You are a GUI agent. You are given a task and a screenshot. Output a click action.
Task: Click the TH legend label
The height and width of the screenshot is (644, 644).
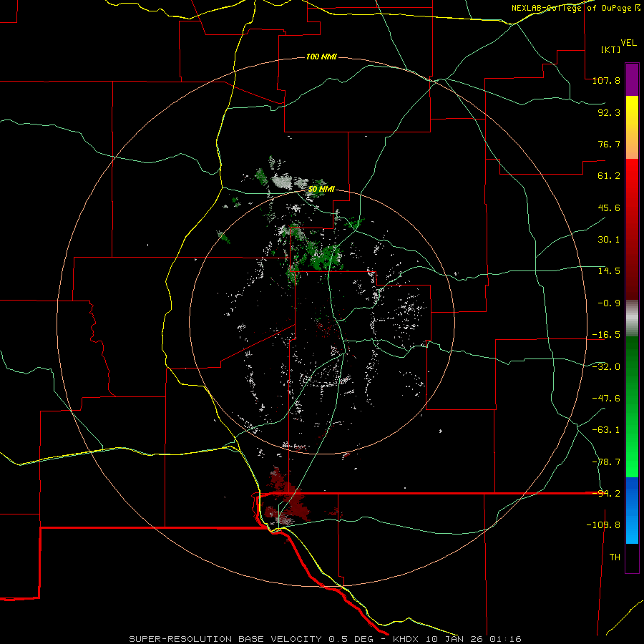coord(615,557)
